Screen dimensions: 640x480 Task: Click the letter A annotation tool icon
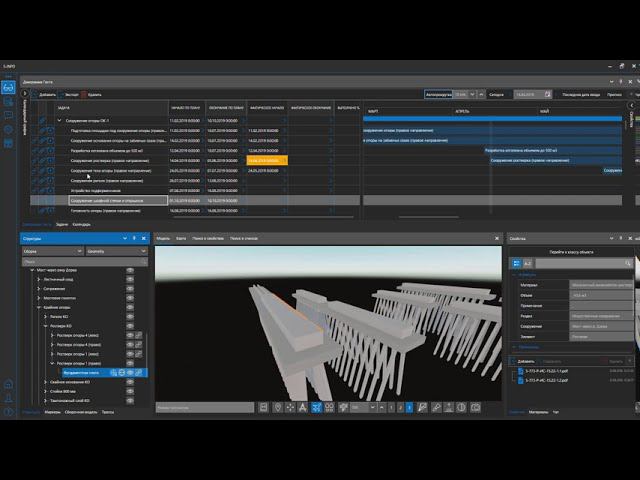pos(302,407)
